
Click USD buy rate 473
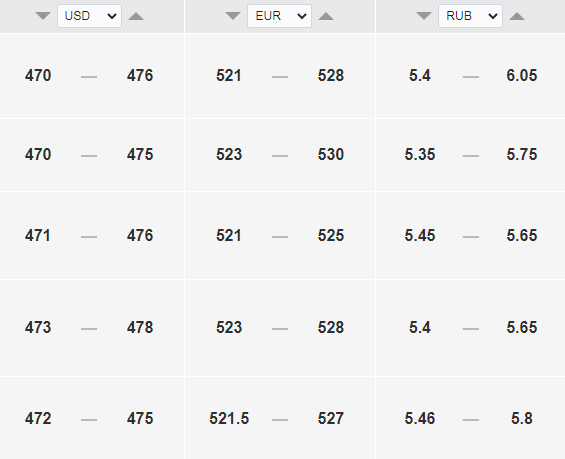pyautogui.click(x=38, y=327)
